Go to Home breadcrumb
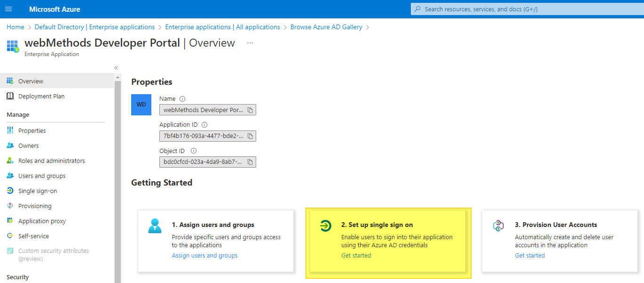This screenshot has height=283, width=644. coord(16,27)
